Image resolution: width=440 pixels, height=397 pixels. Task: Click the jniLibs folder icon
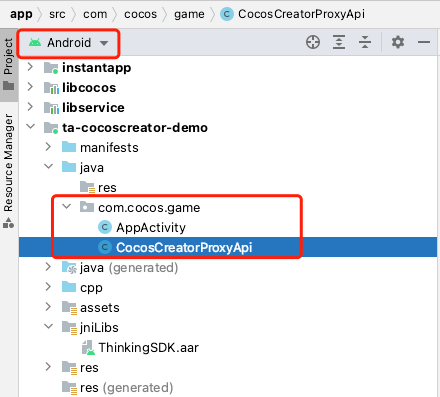[69, 328]
